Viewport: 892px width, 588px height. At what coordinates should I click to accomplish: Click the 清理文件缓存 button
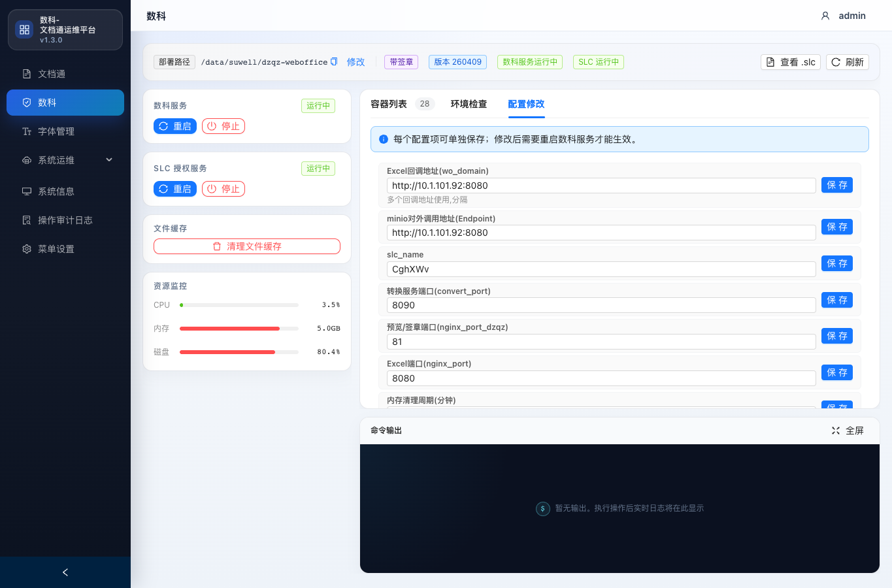click(x=247, y=246)
